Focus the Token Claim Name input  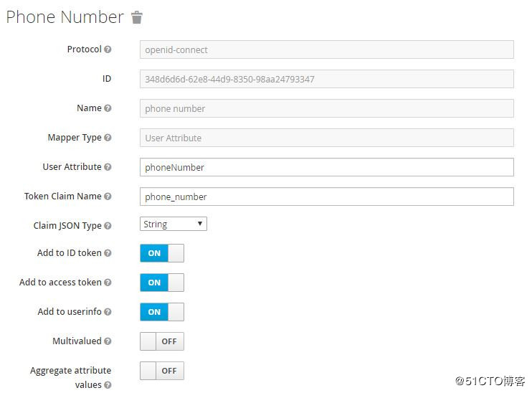pyautogui.click(x=327, y=196)
